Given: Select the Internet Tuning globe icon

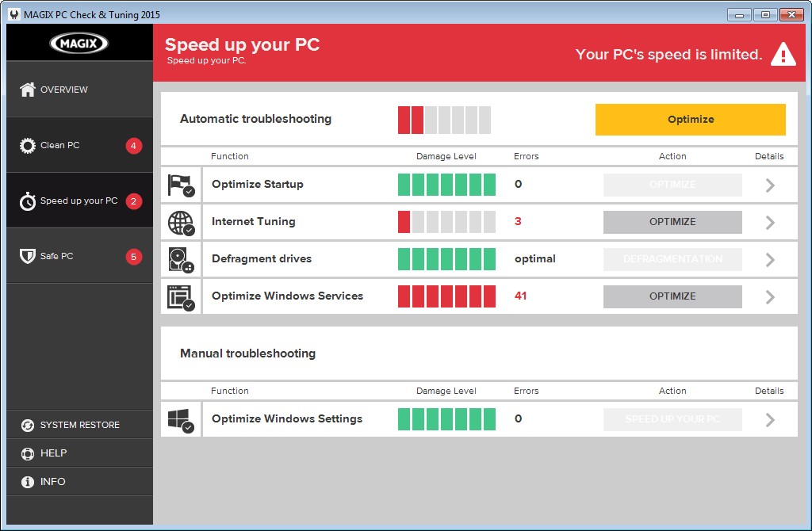Looking at the screenshot, I should (181, 221).
